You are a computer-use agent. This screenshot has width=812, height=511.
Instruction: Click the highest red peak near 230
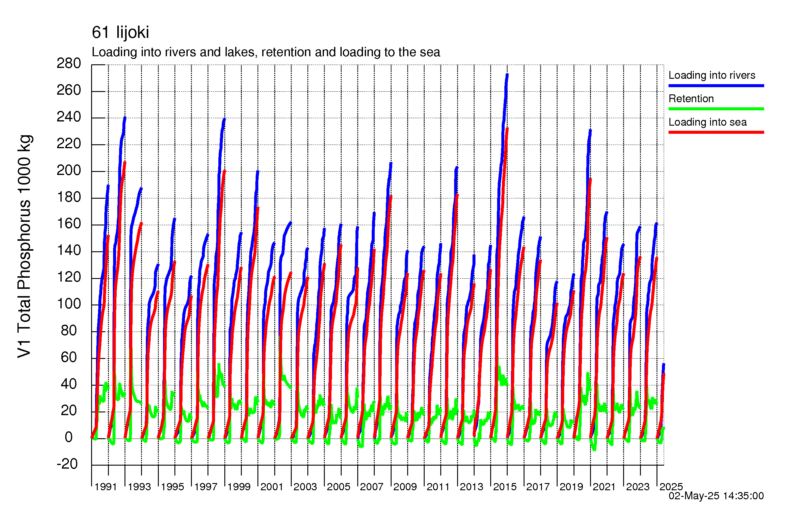pos(507,129)
